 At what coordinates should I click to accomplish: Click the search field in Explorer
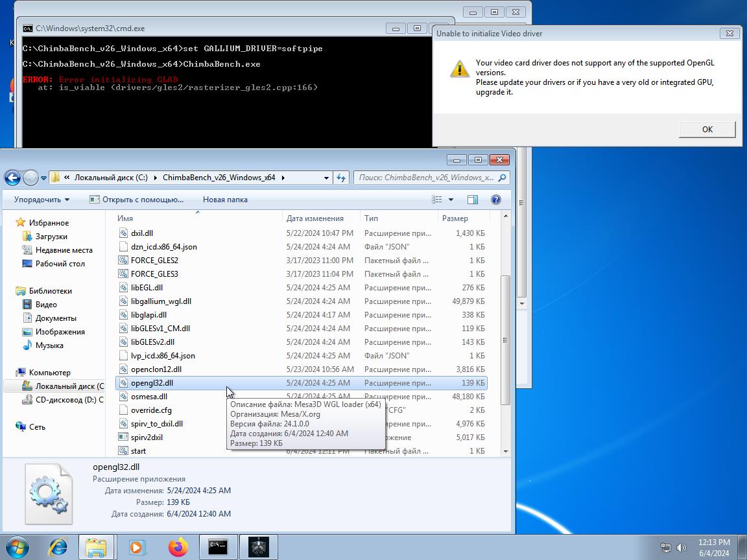click(x=426, y=178)
